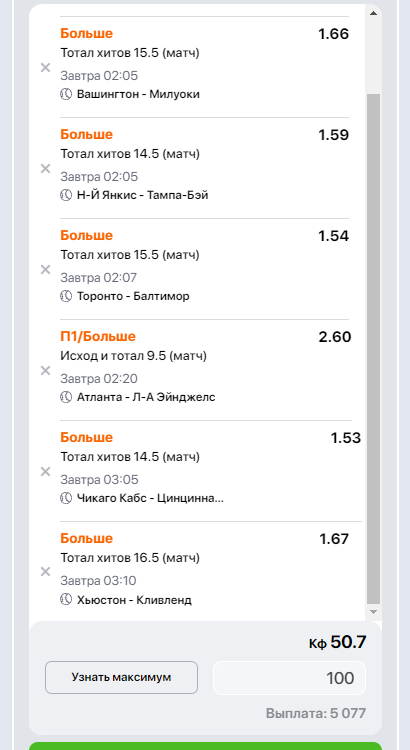Image resolution: width=410 pixels, height=750 pixels.
Task: Open the Чикаго Кабс - Цинцинна... match
Action: (150, 498)
